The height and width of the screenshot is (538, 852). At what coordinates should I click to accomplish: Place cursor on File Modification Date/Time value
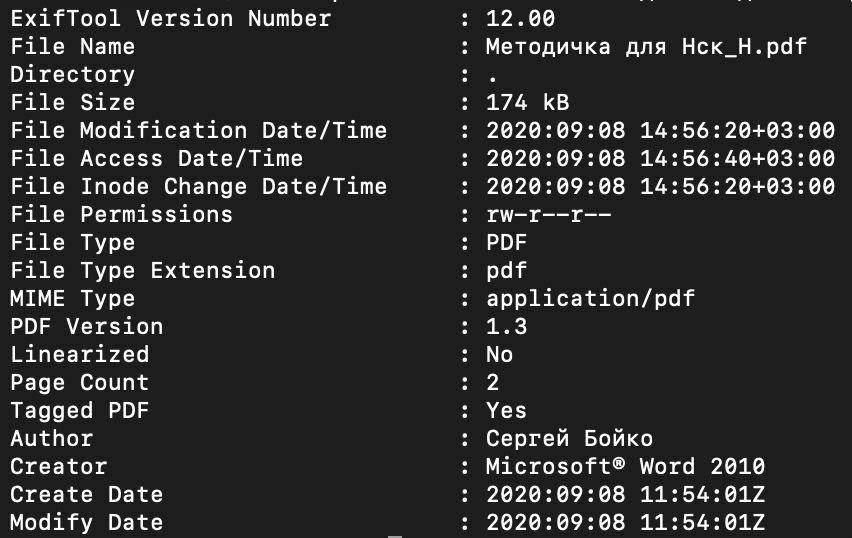coord(660,131)
